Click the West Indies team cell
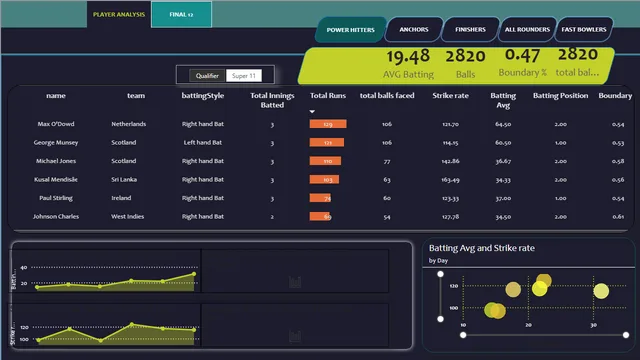This screenshot has height=360, width=640. click(127, 216)
